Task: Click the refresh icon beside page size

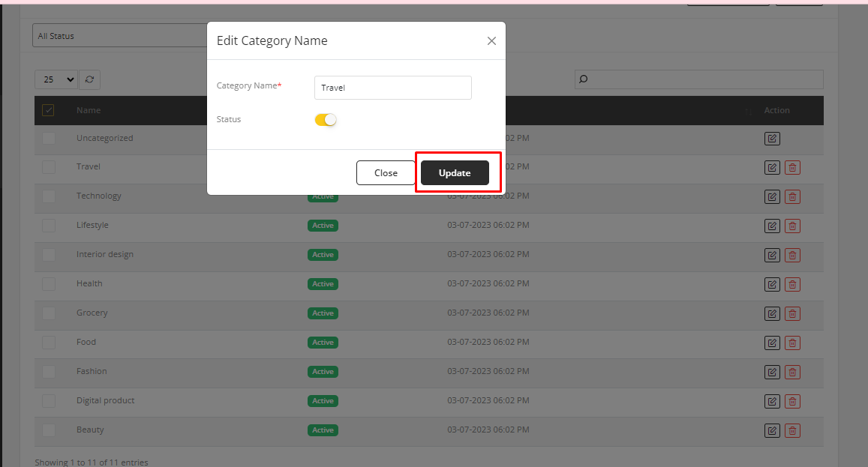Action: [90, 79]
